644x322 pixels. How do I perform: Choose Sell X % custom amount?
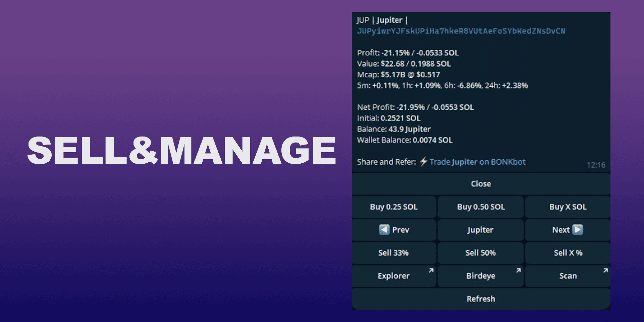click(568, 253)
